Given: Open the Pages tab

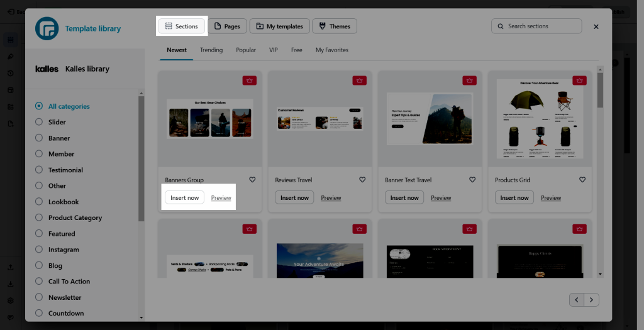Looking at the screenshot, I should click(227, 26).
